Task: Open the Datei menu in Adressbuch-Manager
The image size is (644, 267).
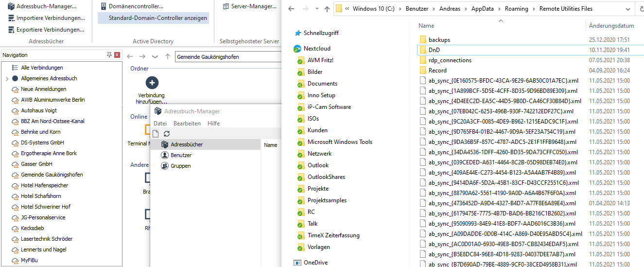Action: [160, 124]
